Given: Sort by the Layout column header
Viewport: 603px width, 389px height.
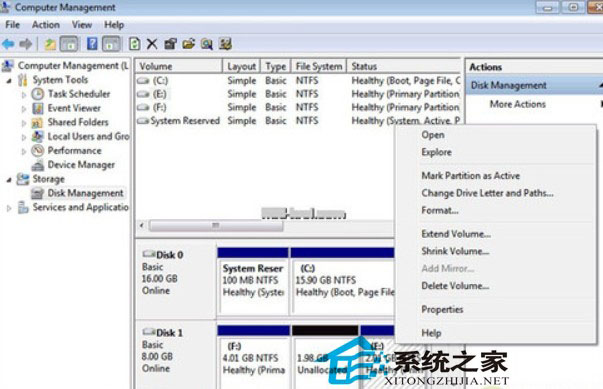Looking at the screenshot, I should point(242,66).
